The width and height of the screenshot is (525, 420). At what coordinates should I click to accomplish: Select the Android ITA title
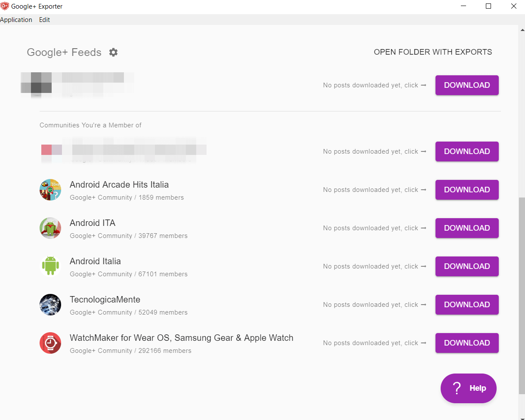pyautogui.click(x=93, y=223)
